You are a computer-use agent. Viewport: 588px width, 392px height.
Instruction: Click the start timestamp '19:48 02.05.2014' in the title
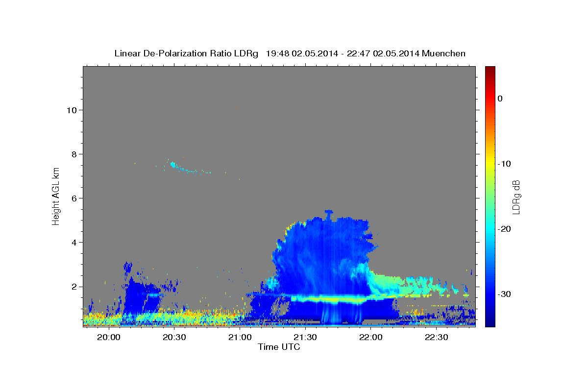[301, 53]
